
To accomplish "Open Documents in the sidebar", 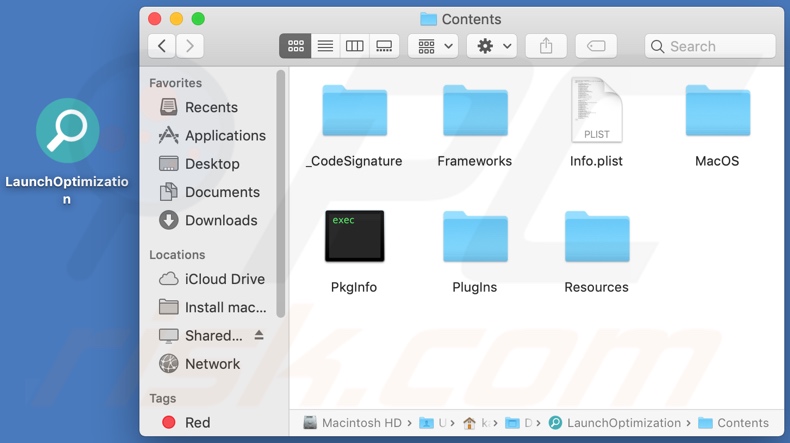I will coord(210,192).
